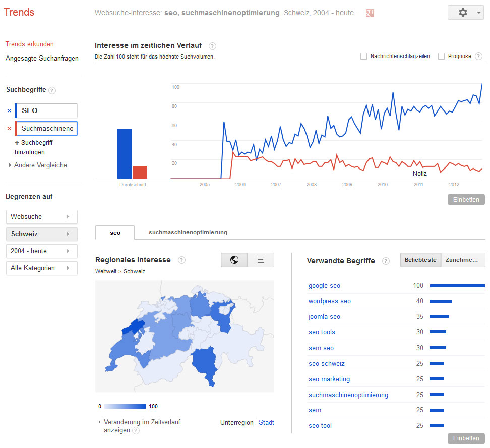Image resolution: width=490 pixels, height=448 pixels.
Task: Open the Websuche filter dropdown
Action: [41, 217]
